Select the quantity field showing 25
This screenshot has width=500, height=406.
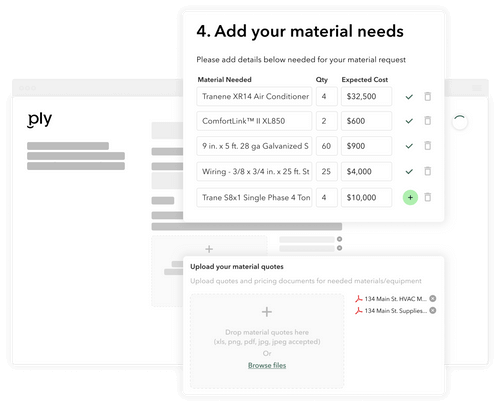(x=327, y=172)
